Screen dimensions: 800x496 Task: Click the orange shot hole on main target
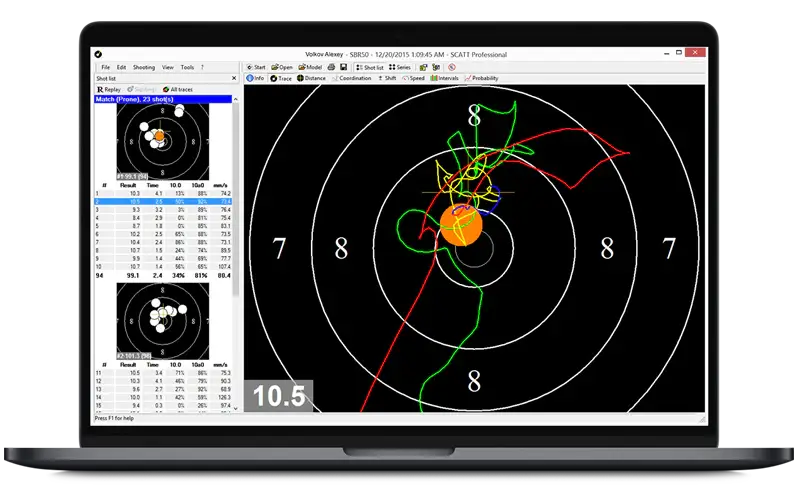tap(461, 225)
